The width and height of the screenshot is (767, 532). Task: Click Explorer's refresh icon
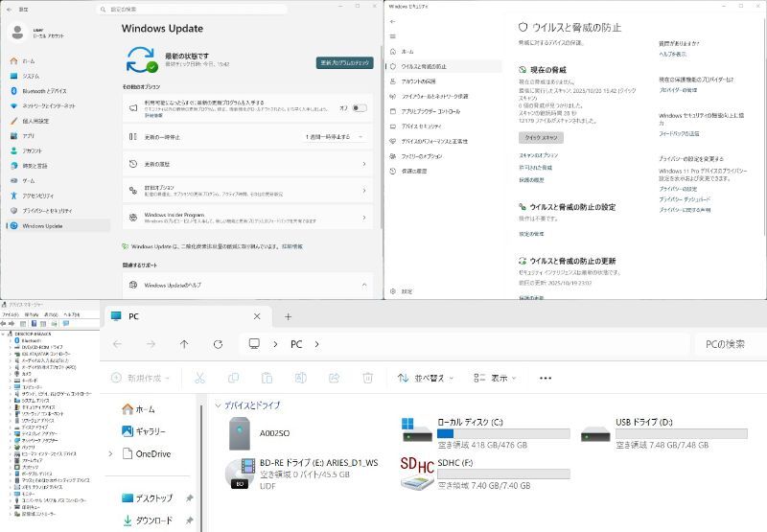click(219, 344)
